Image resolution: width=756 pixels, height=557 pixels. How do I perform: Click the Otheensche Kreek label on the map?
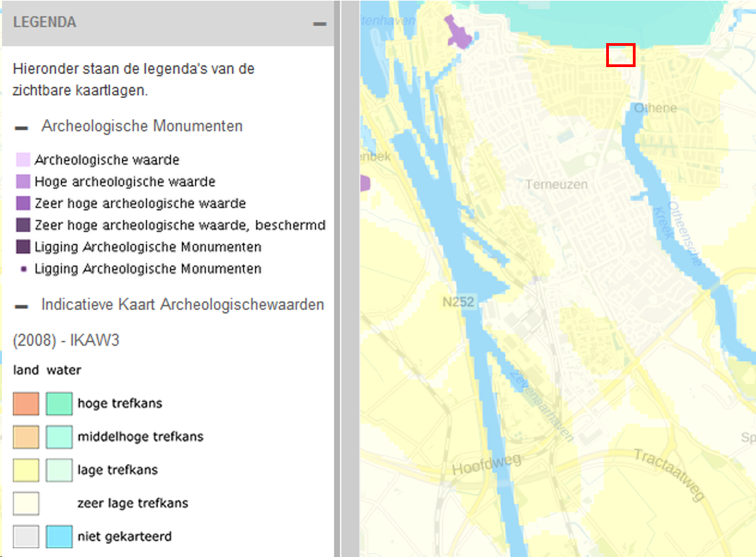(677, 233)
